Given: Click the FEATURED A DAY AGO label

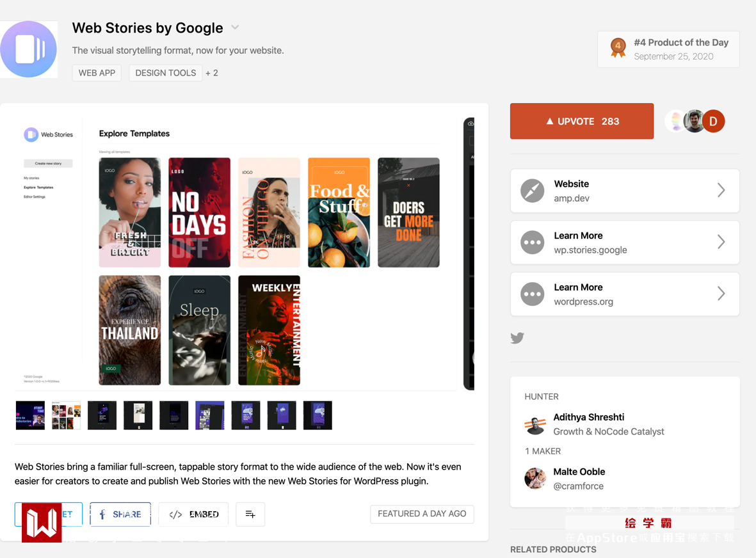Looking at the screenshot, I should 422,514.
